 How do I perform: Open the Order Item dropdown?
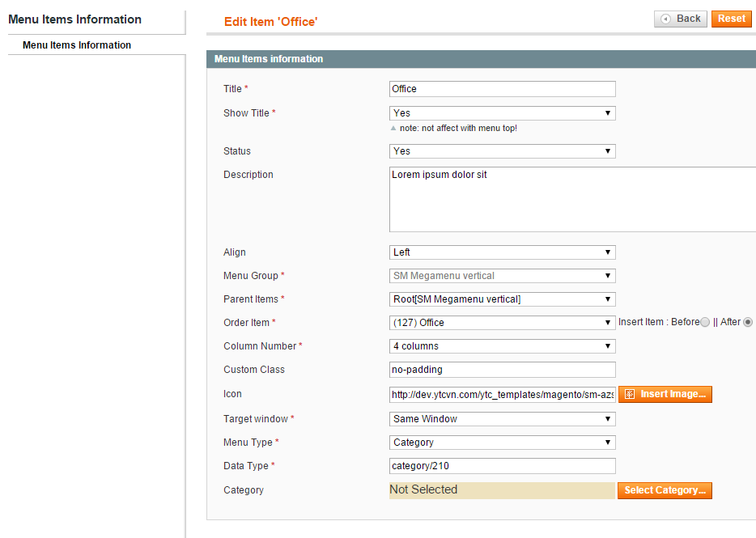point(503,323)
